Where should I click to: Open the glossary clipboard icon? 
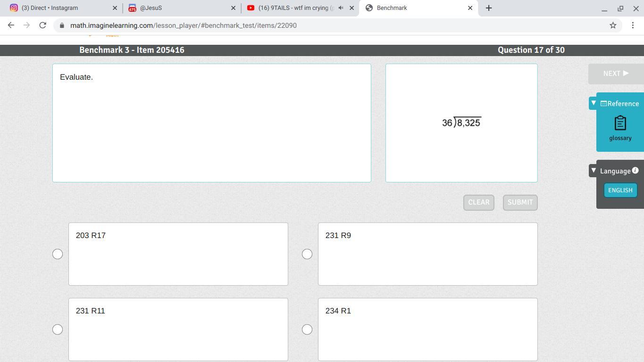coord(620,123)
